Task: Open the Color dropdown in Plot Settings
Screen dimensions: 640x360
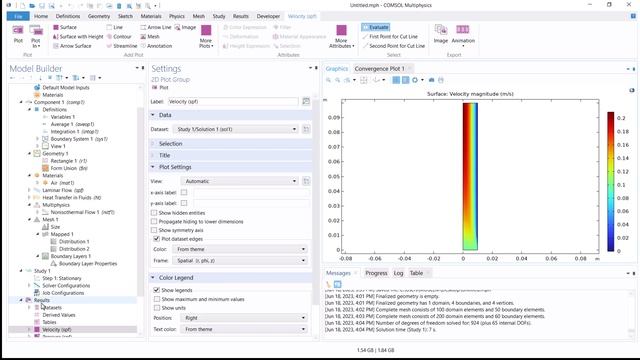Action: (240, 249)
